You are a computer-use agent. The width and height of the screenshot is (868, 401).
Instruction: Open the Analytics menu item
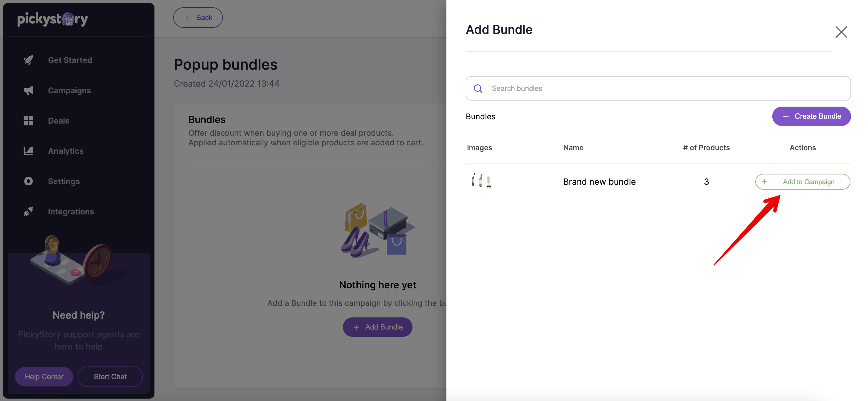coord(65,151)
